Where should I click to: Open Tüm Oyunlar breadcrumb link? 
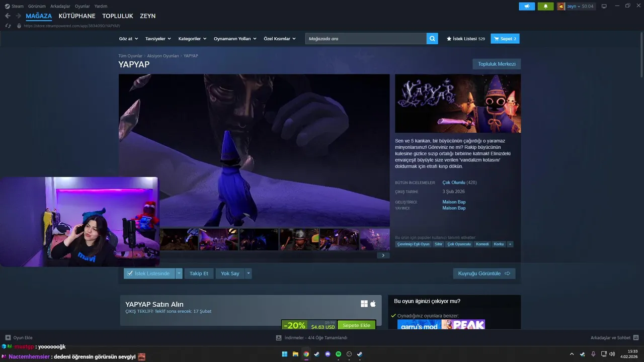[130, 56]
